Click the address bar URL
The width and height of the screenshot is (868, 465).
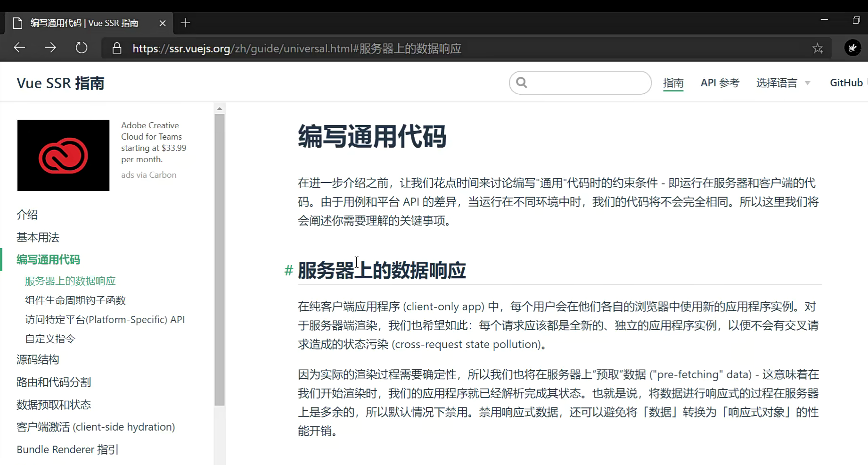coord(297,49)
